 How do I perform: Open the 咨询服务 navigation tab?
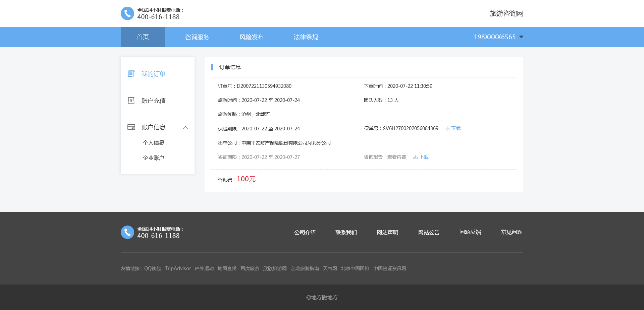tap(197, 37)
